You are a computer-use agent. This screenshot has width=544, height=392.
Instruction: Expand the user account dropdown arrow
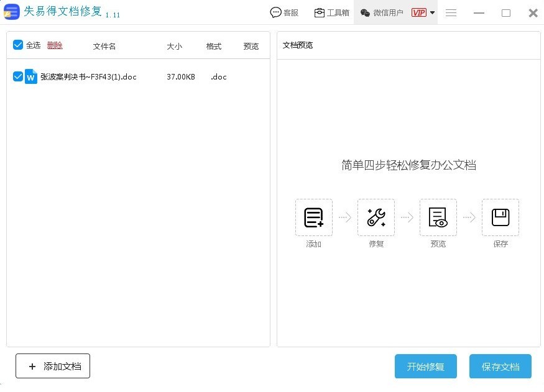[x=432, y=13]
